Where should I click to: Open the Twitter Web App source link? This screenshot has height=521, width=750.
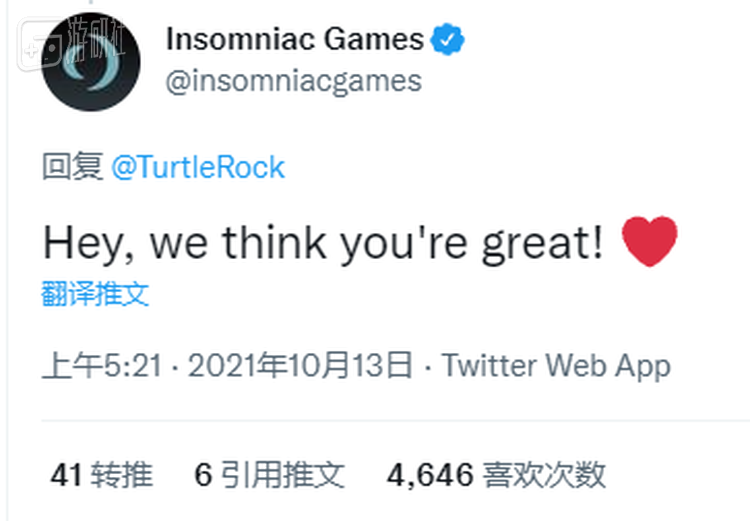[556, 366]
